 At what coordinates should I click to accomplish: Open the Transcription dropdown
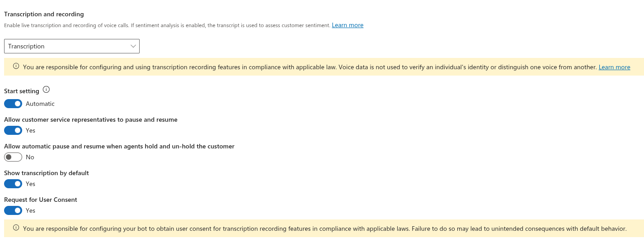pos(72,46)
